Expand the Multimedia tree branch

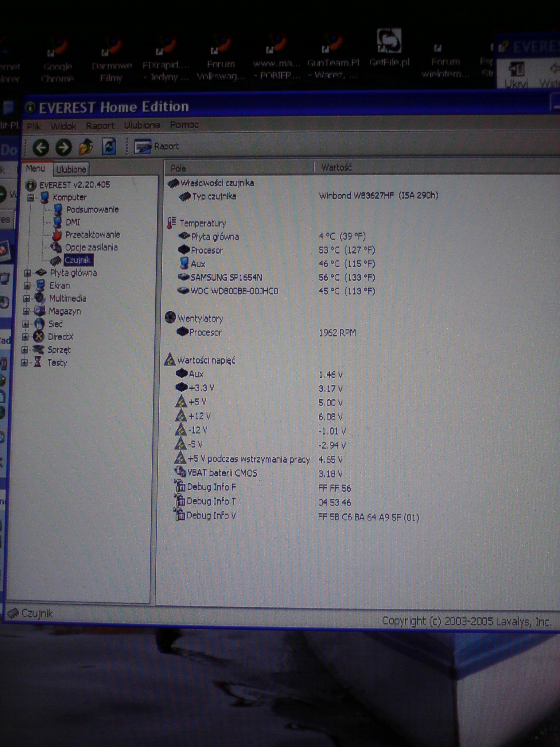[27, 298]
